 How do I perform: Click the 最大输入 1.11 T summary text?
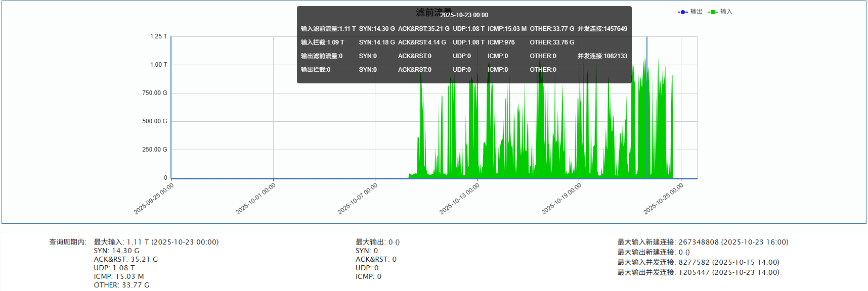(156, 242)
